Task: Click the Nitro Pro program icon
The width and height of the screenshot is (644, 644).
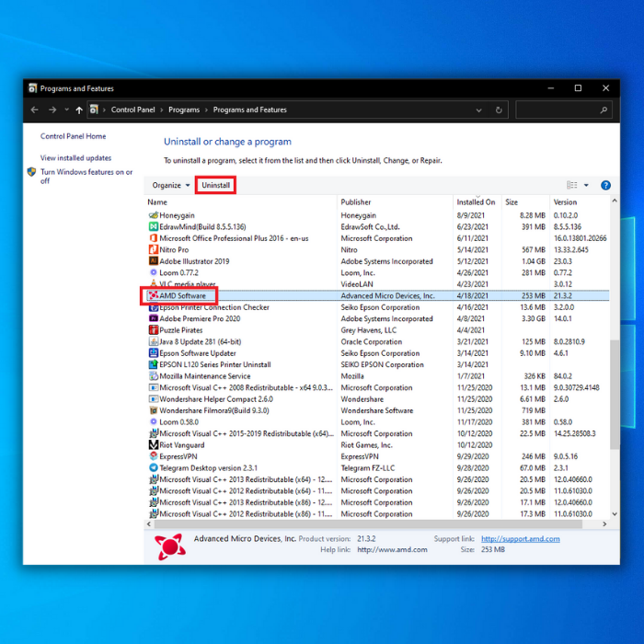Action: click(x=154, y=249)
